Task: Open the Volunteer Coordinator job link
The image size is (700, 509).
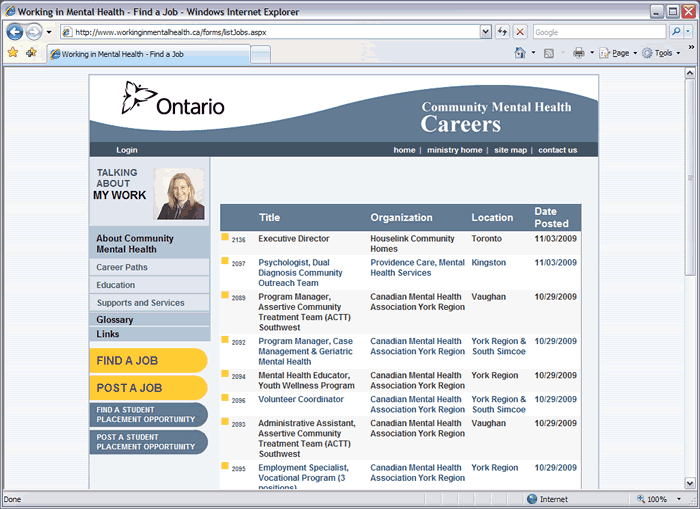Action: pos(301,399)
